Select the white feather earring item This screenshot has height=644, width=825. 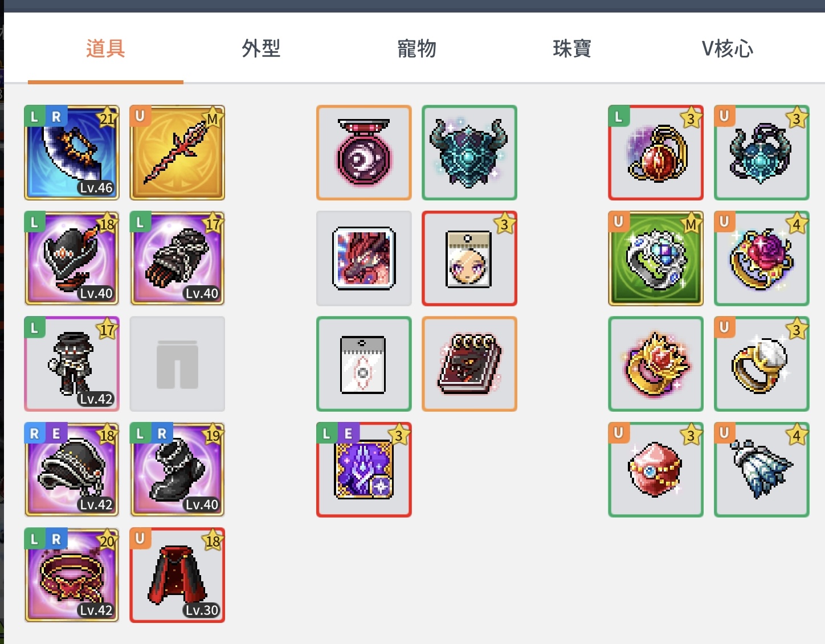(x=762, y=469)
